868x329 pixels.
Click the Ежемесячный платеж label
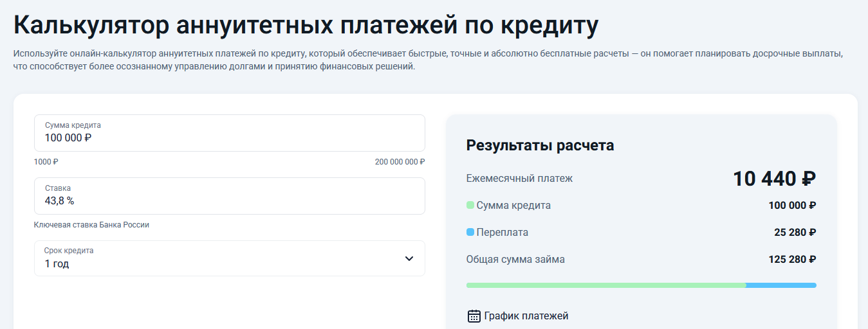click(x=519, y=179)
